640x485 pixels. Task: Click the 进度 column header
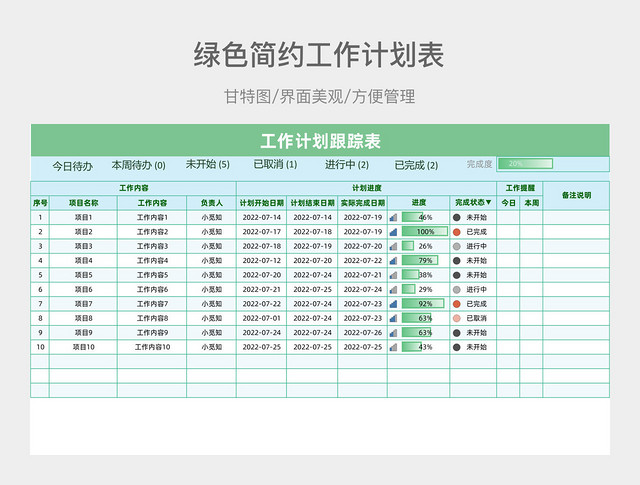point(419,203)
